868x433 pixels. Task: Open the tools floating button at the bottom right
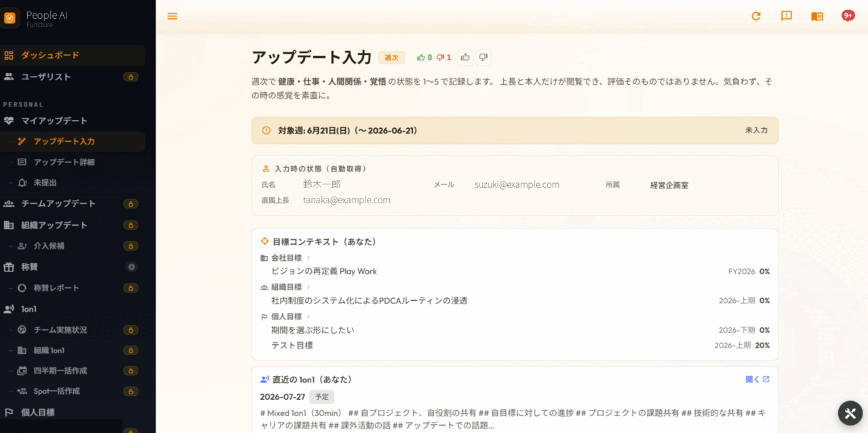[x=850, y=413]
